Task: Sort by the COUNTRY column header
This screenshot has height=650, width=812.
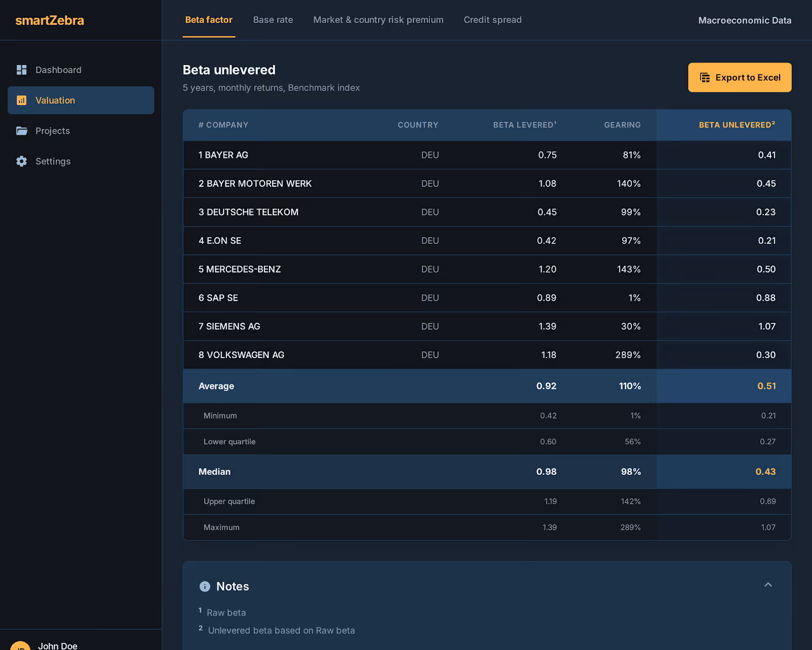Action: 418,125
